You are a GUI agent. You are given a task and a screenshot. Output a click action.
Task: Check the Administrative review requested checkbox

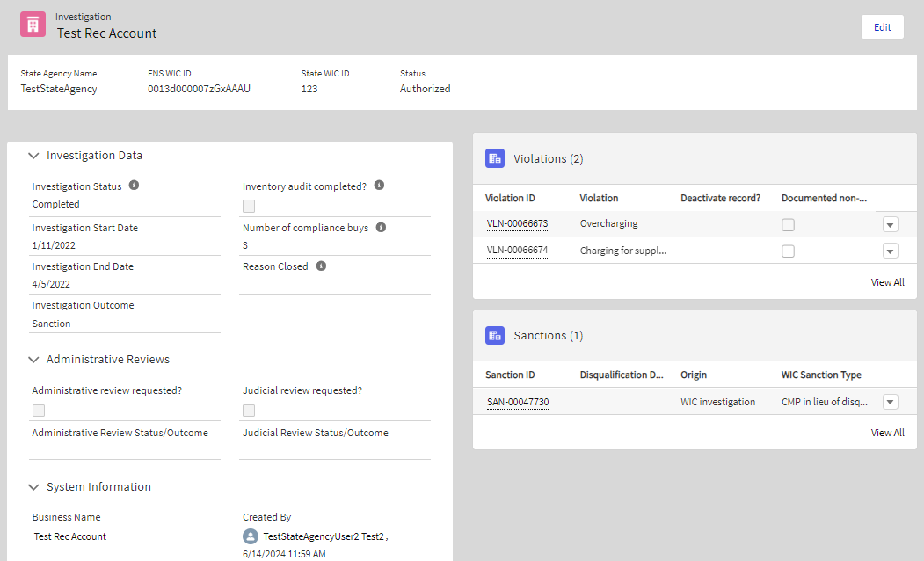point(39,411)
